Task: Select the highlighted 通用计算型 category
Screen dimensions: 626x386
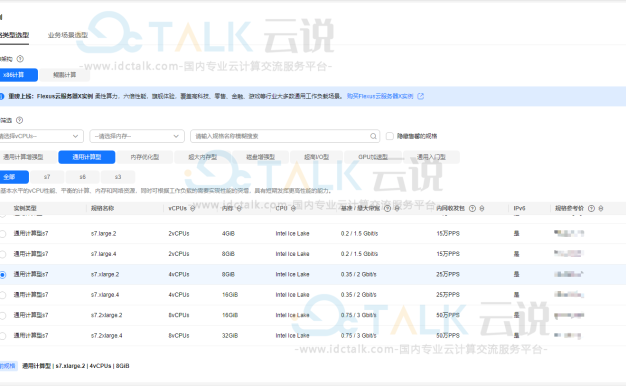Action: click(x=87, y=157)
